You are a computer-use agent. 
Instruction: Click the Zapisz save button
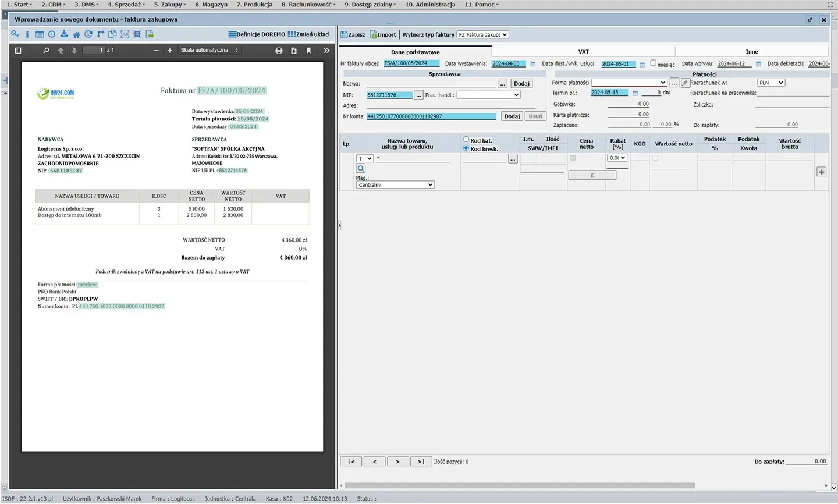coord(353,35)
